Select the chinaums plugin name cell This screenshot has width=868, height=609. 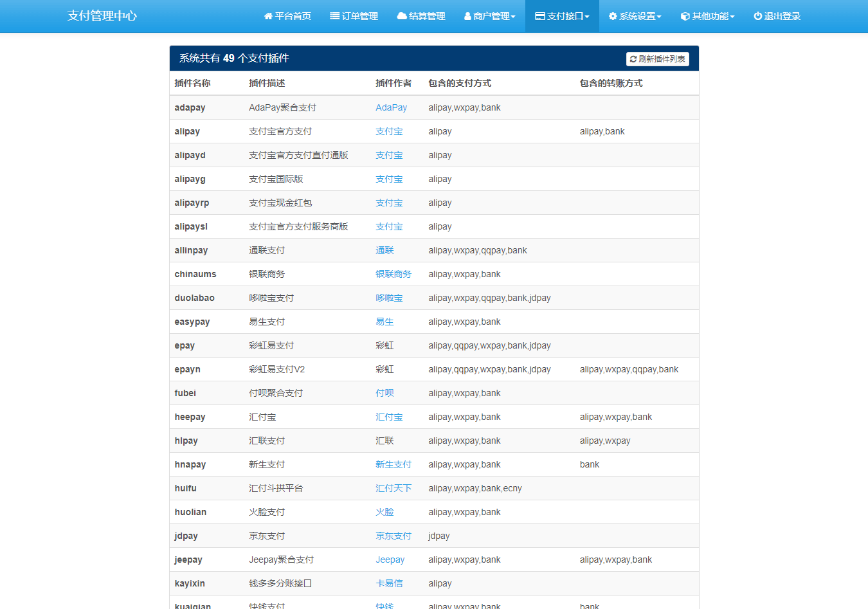(x=206, y=274)
